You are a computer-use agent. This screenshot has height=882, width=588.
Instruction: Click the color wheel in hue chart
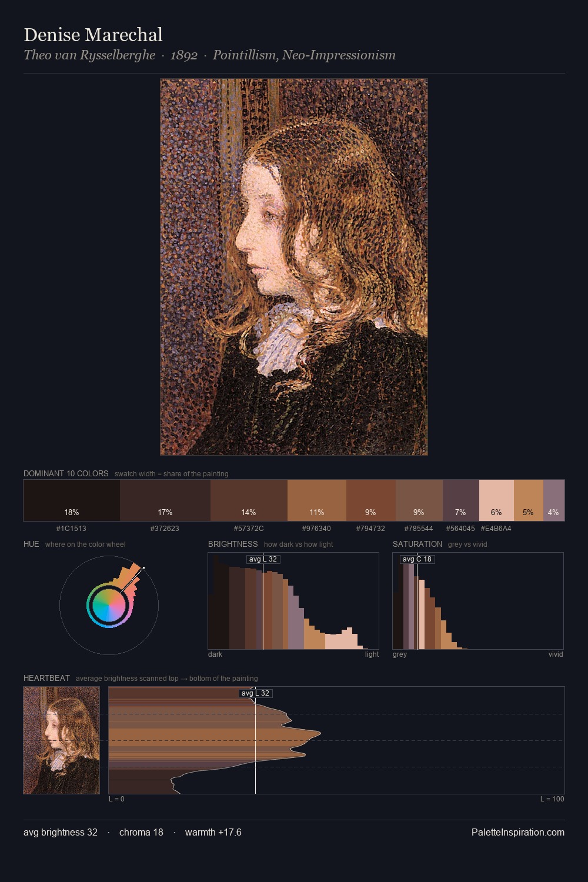pyautogui.click(x=109, y=605)
